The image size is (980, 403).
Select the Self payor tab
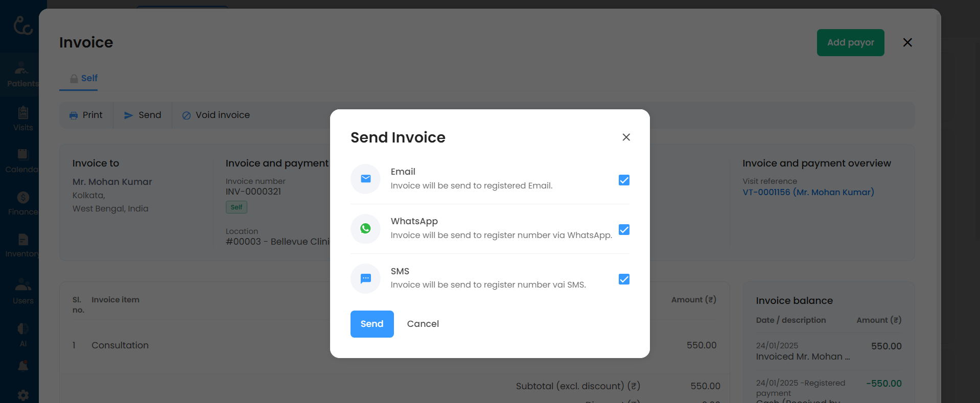[84, 78]
